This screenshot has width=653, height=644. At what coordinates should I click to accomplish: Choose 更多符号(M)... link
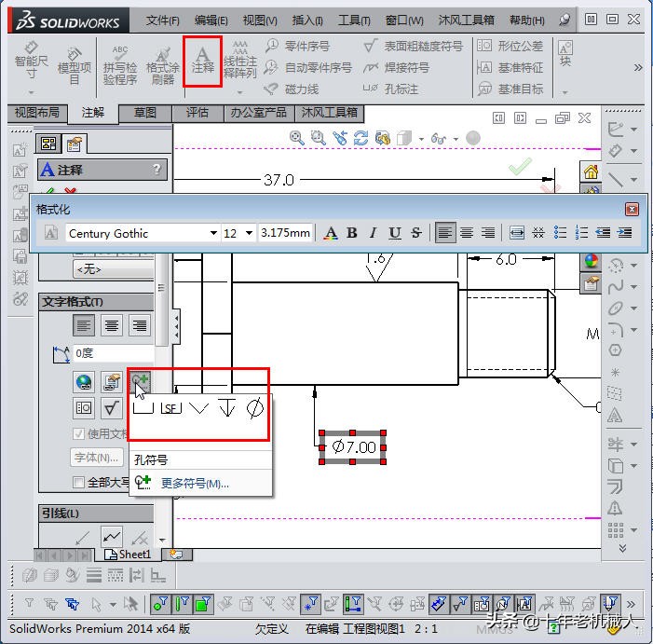point(195,484)
